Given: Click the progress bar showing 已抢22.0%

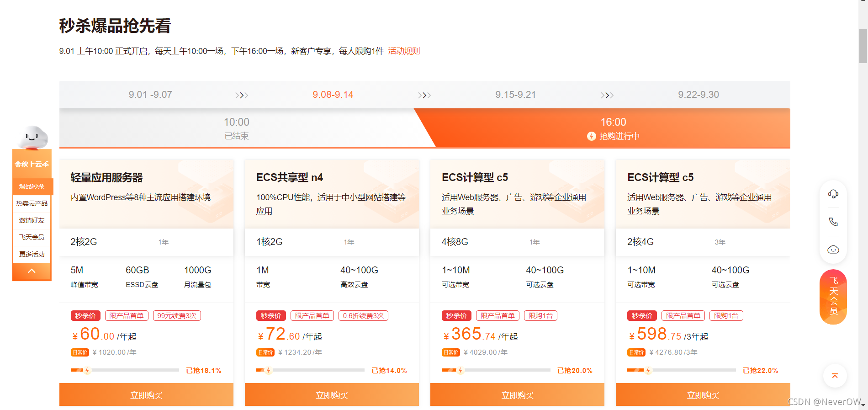Looking at the screenshot, I should pyautogui.click(x=681, y=370).
